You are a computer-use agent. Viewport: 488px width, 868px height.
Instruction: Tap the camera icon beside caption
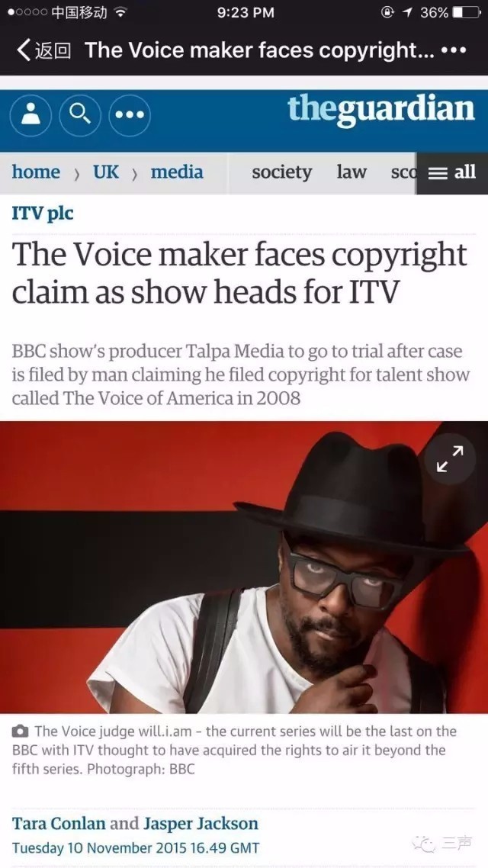point(21,731)
